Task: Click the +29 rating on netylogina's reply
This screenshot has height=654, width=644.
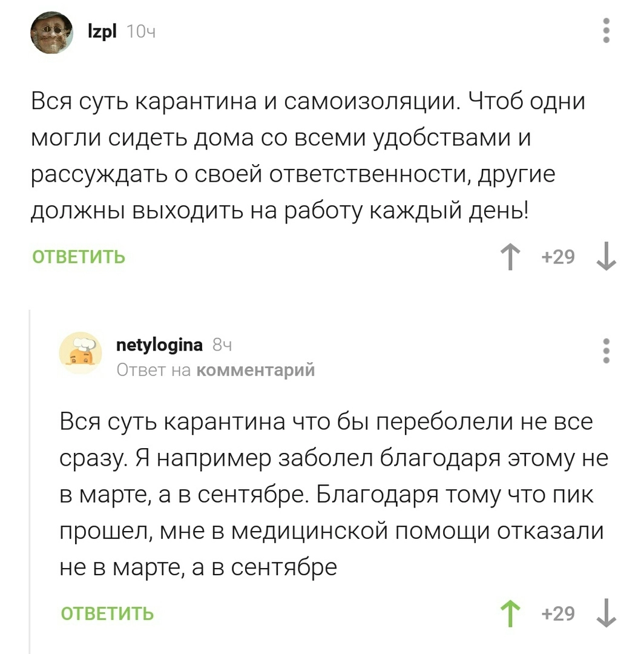Action: [x=559, y=613]
